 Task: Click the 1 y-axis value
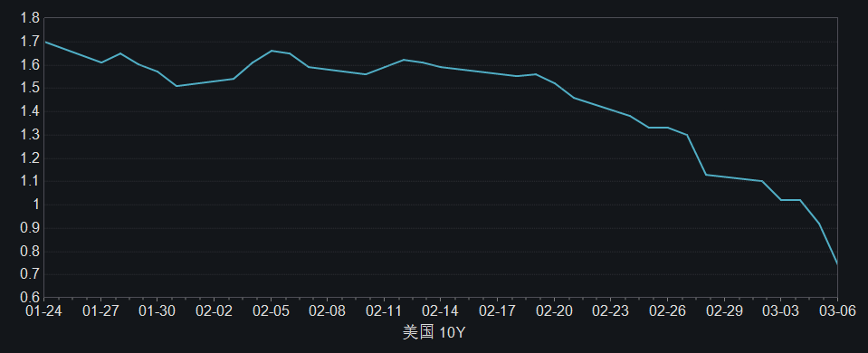(x=36, y=205)
